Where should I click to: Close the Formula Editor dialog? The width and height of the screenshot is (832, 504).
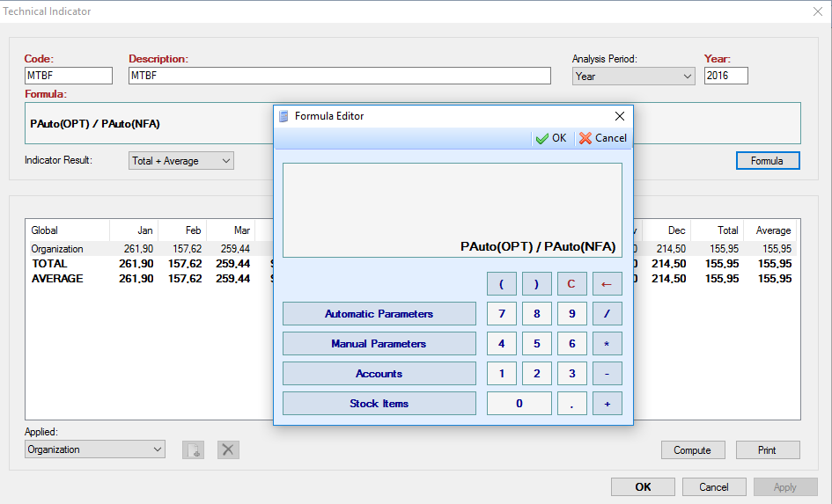(619, 116)
